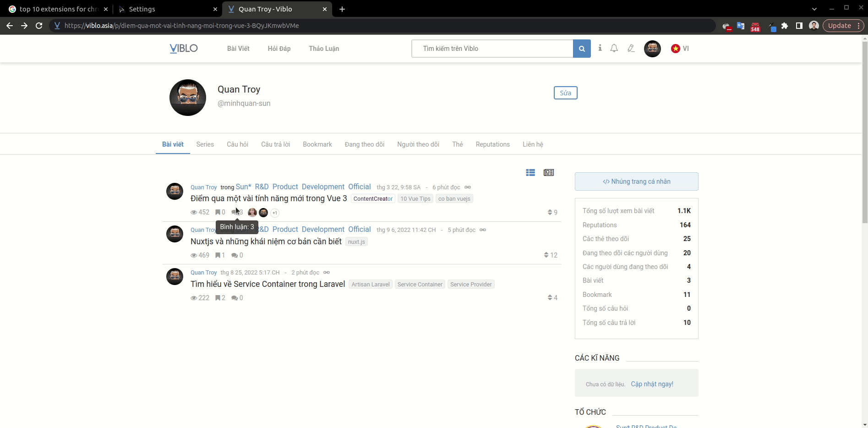Click the comment icon on Nuxtjs post
868x428 pixels.
tap(235, 255)
